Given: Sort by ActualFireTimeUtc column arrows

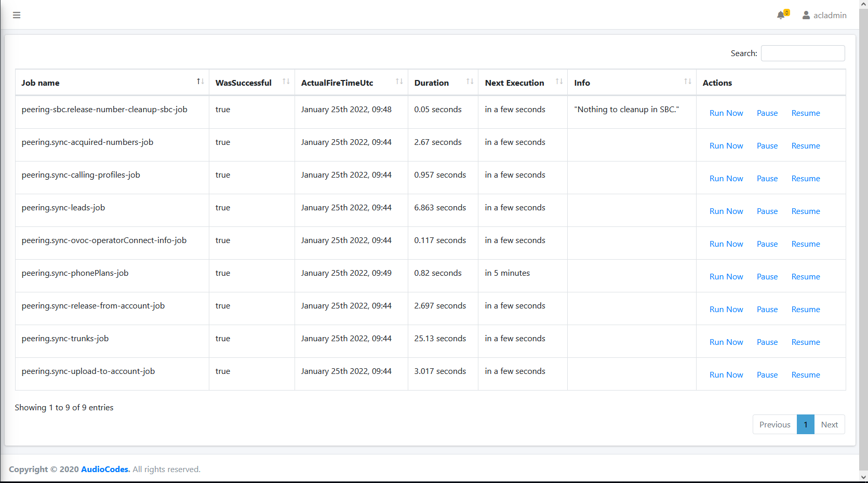Looking at the screenshot, I should [399, 82].
